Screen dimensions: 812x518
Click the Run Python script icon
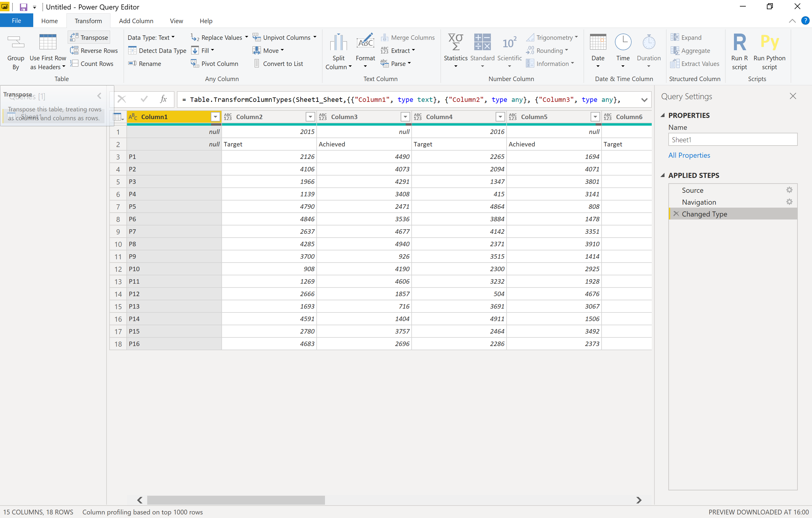pyautogui.click(x=769, y=43)
